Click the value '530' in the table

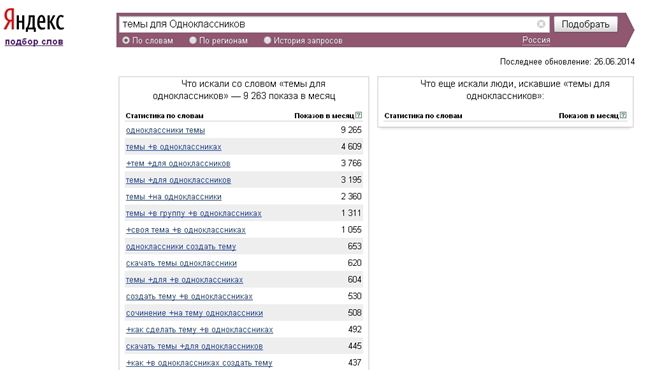(x=355, y=296)
